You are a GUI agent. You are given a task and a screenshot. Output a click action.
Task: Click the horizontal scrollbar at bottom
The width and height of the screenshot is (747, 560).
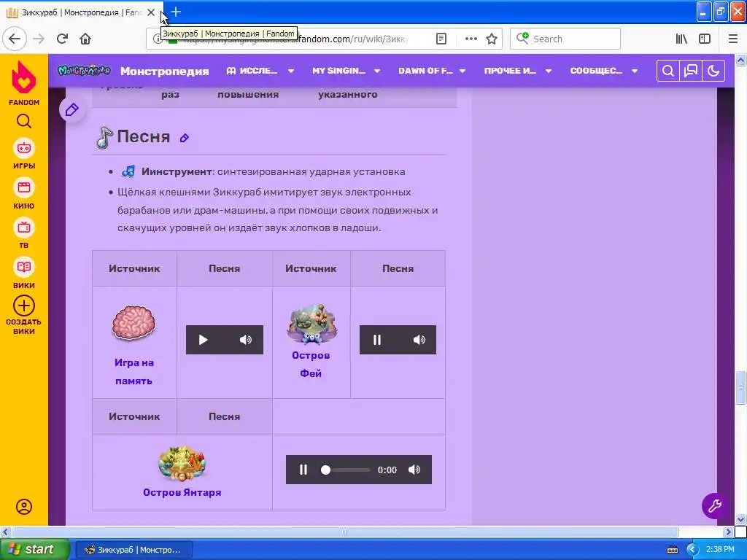[x=344, y=532]
